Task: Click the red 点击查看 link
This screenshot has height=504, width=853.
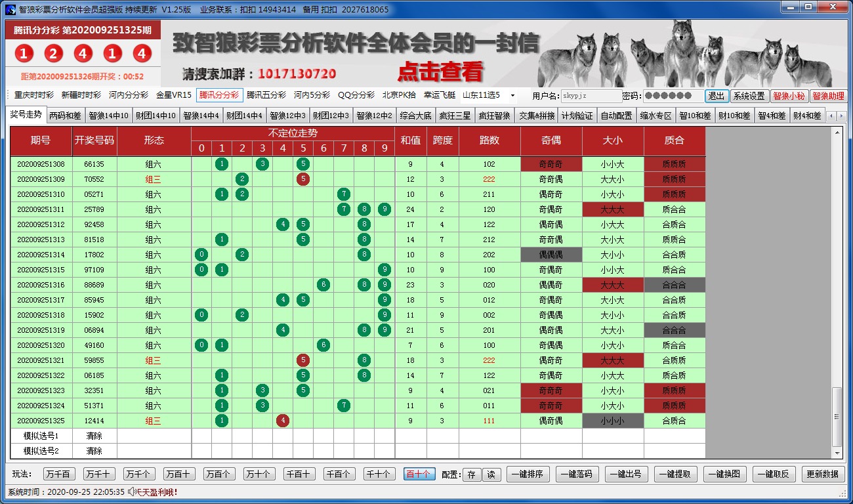Action: tap(440, 72)
